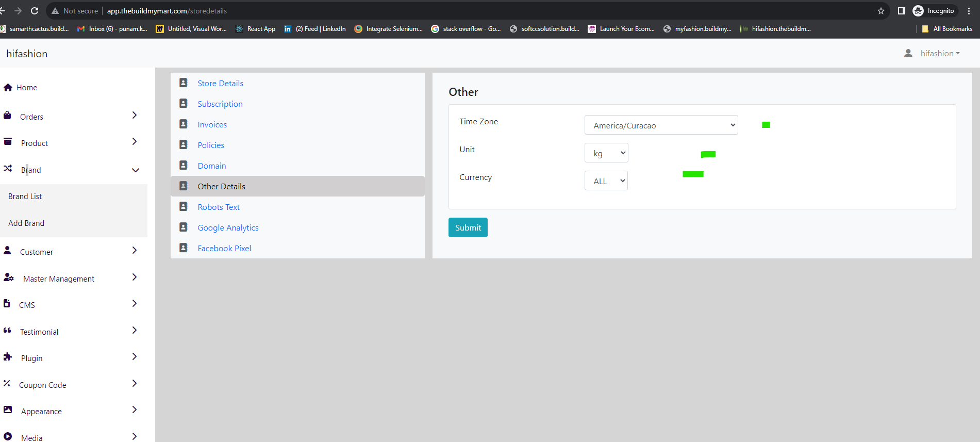This screenshot has height=442, width=980.
Task: Open the Time Zone dropdown
Action: click(x=661, y=125)
